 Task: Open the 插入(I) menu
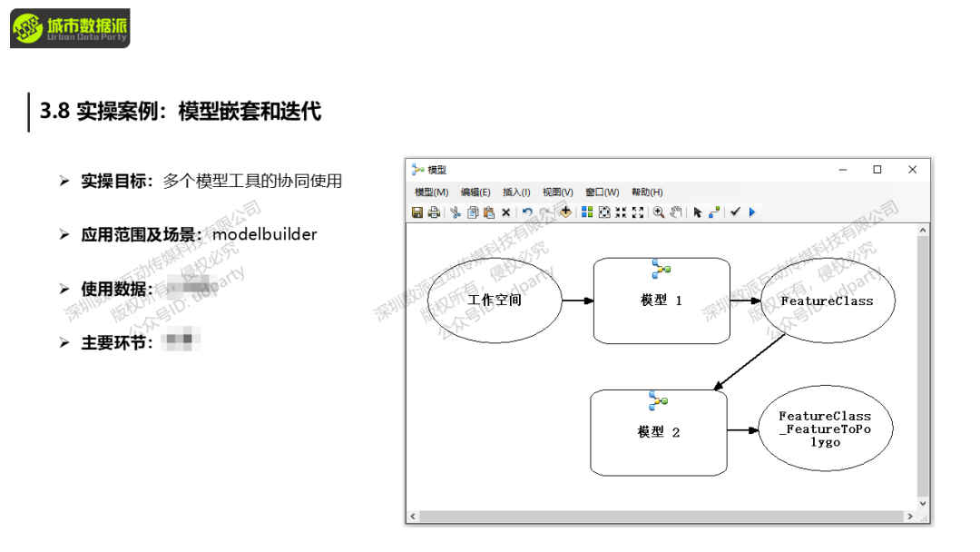pos(516,192)
